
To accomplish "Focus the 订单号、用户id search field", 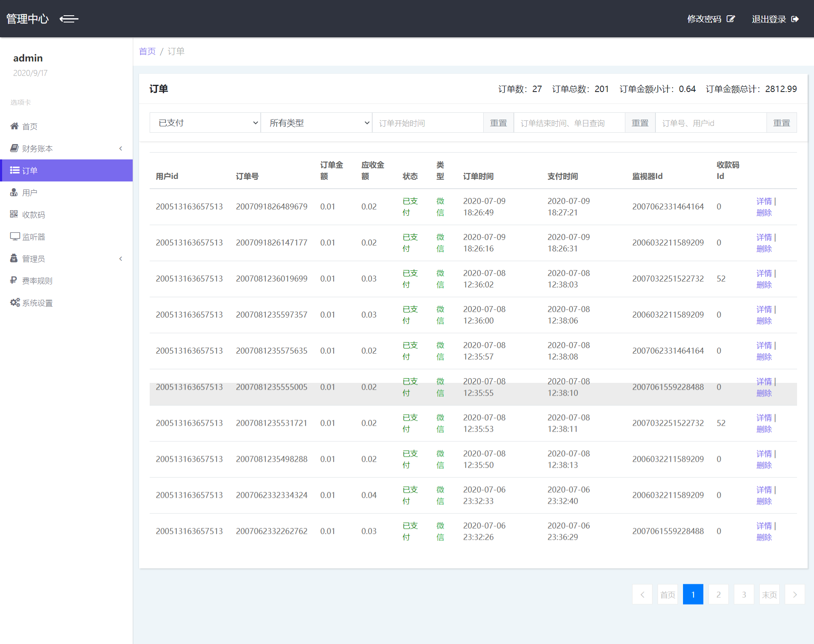I will [711, 123].
